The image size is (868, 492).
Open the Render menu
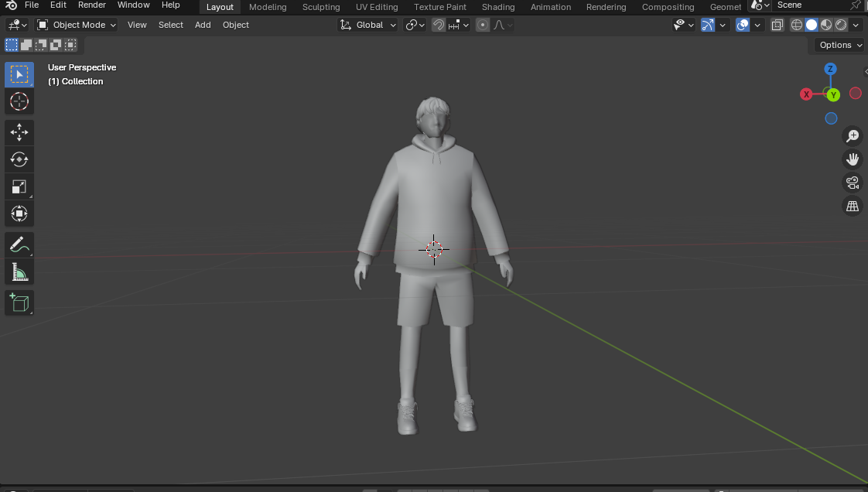click(x=92, y=5)
